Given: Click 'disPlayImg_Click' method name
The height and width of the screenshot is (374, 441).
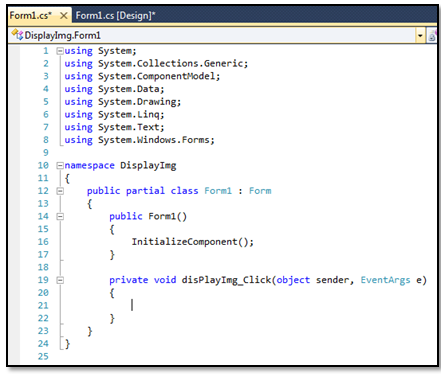Looking at the screenshot, I should [226, 280].
